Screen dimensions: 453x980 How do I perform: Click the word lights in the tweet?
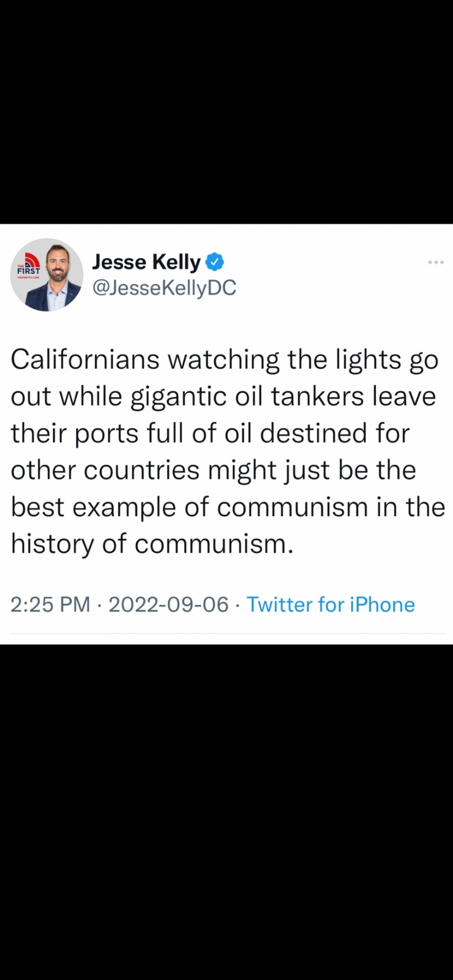(x=369, y=359)
